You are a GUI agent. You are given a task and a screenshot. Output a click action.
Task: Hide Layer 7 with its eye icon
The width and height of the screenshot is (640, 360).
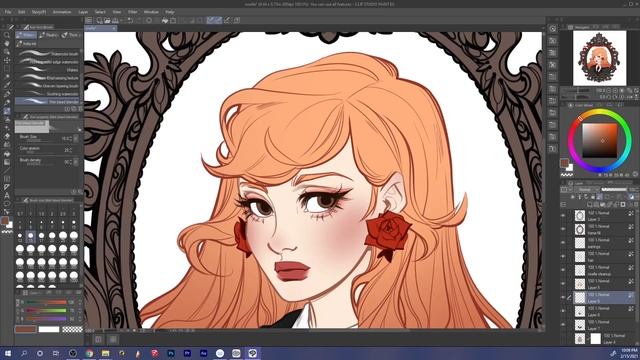[x=563, y=325]
